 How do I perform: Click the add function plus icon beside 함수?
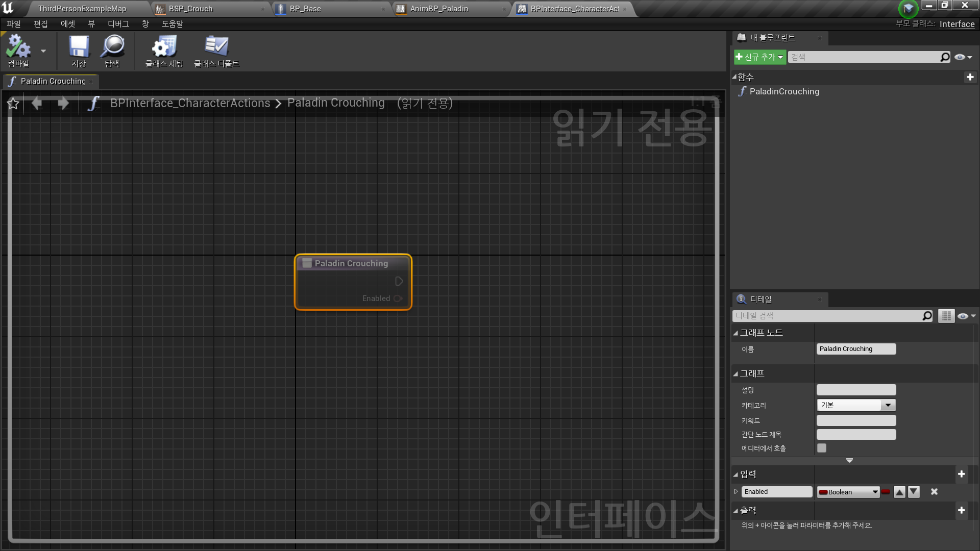[971, 77]
